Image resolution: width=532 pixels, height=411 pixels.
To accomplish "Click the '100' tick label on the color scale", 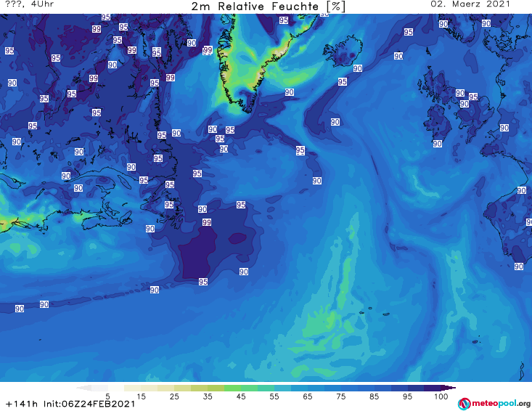I will [441, 396].
